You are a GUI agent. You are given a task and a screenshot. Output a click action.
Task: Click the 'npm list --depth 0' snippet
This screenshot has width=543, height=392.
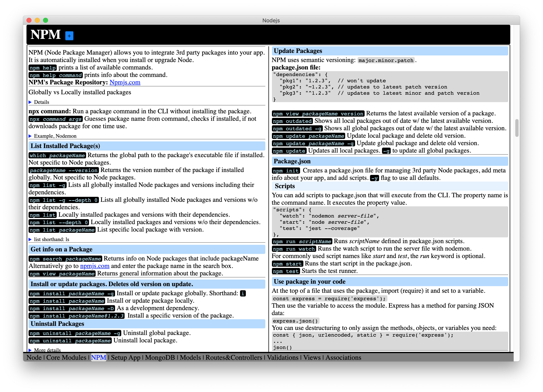click(x=59, y=222)
